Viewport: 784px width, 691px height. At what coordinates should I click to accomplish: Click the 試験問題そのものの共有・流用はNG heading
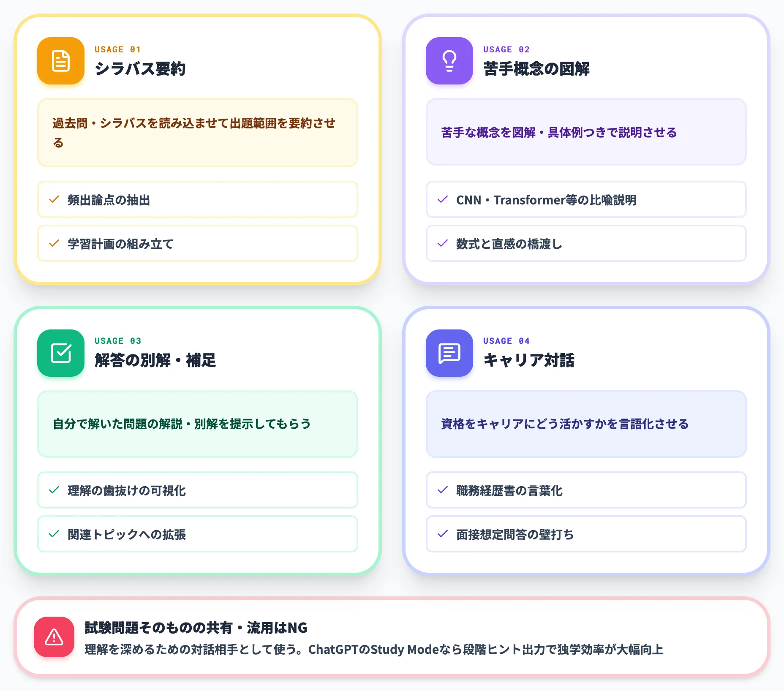196,628
